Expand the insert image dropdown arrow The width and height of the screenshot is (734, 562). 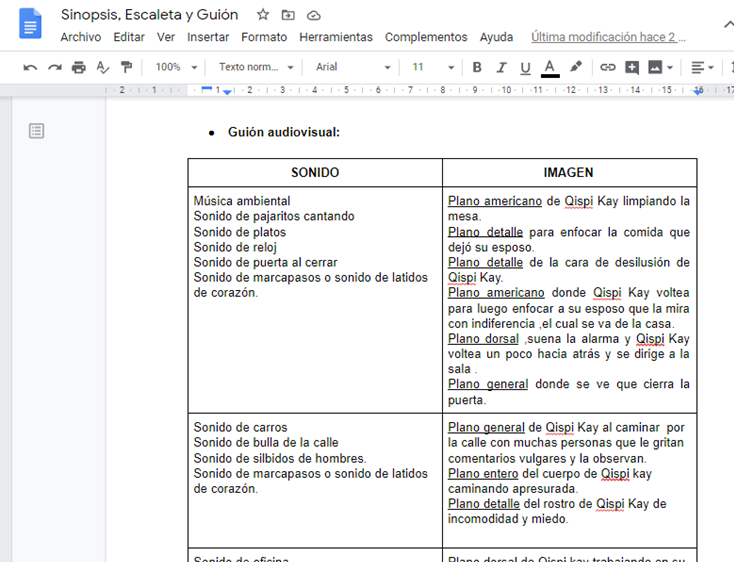(670, 68)
